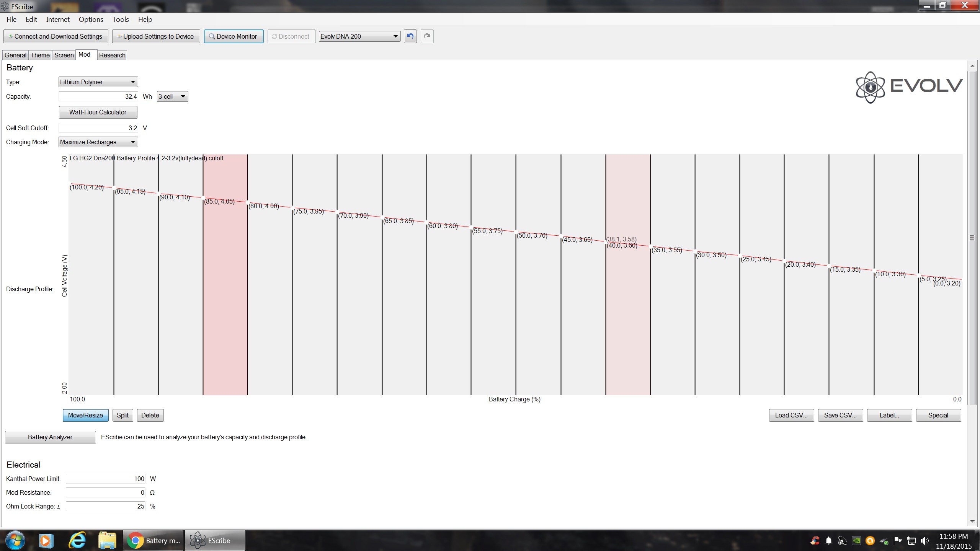Image resolution: width=980 pixels, height=551 pixels.
Task: Click the undo arrow icon
Action: coord(410,36)
